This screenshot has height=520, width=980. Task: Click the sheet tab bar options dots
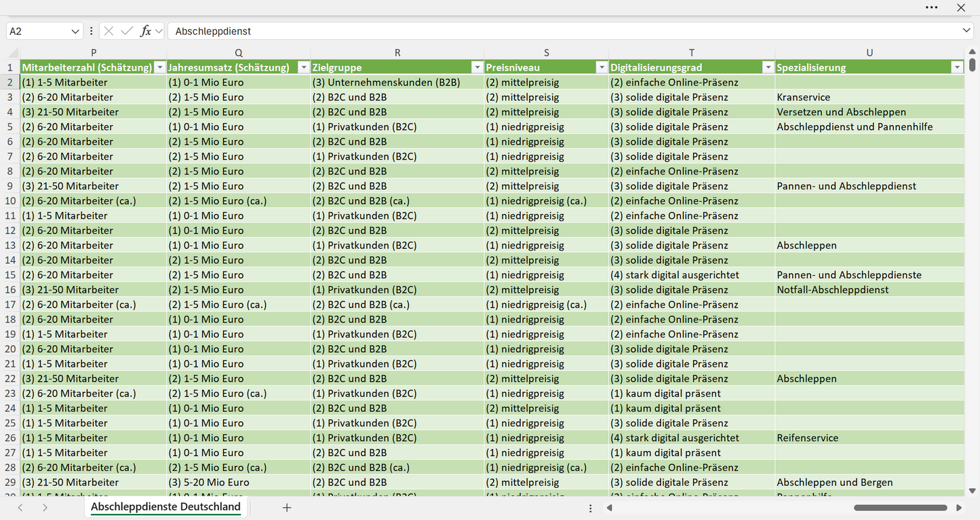pyautogui.click(x=591, y=508)
